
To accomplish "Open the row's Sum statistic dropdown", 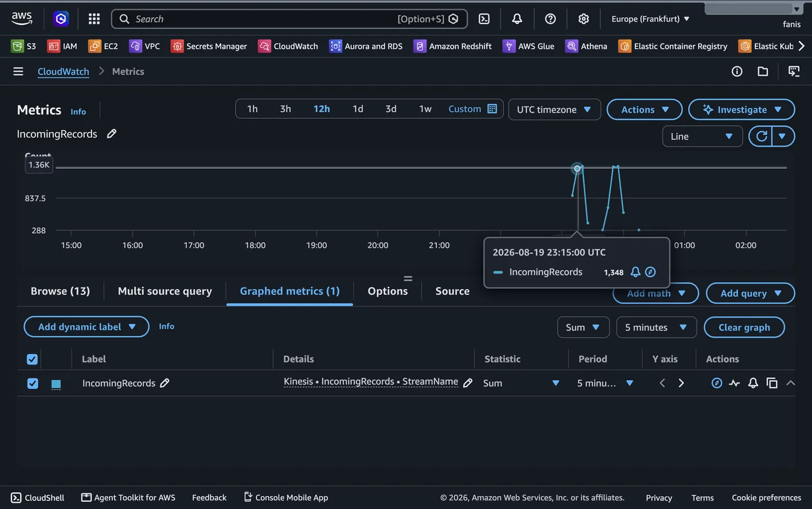I will [x=521, y=383].
